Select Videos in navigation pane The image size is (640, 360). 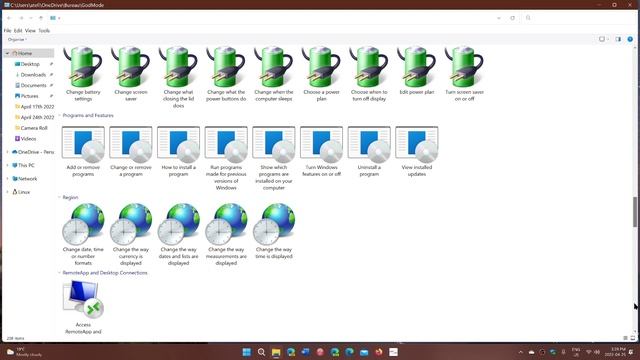(x=28, y=139)
